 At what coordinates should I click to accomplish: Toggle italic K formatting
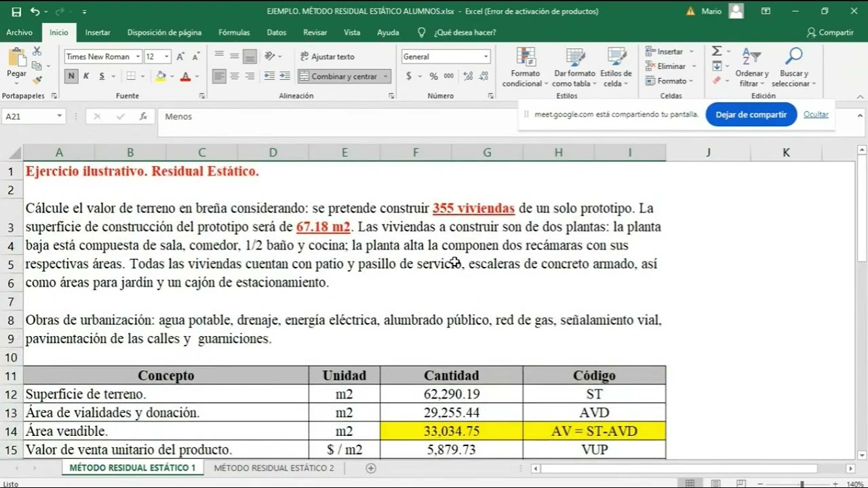click(x=86, y=77)
